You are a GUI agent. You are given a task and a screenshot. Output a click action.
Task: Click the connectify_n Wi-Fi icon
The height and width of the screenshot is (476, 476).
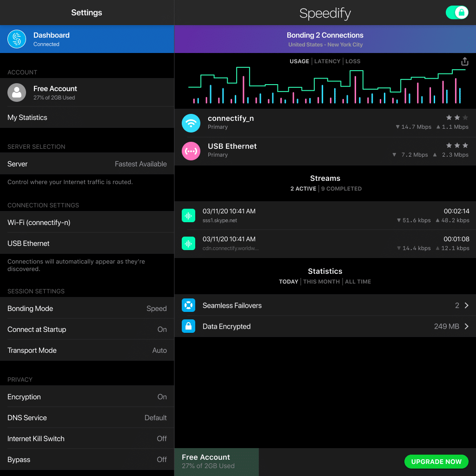(x=191, y=123)
